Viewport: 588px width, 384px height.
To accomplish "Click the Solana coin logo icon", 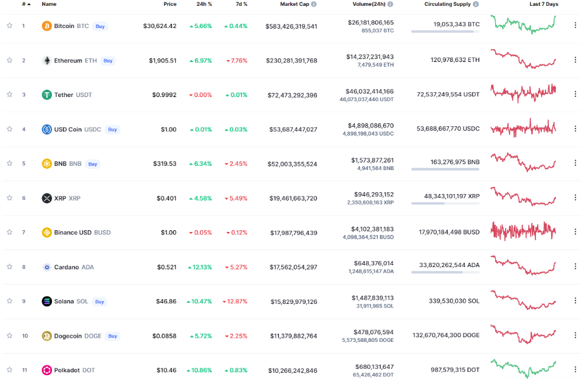I will click(47, 302).
